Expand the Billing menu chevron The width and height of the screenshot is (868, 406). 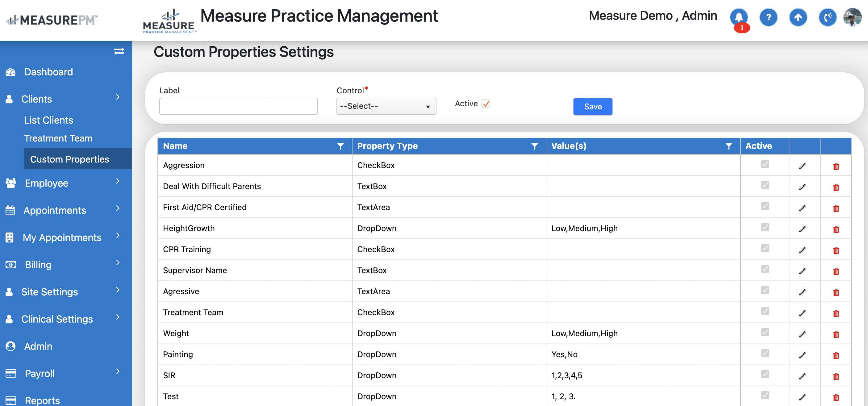point(118,263)
